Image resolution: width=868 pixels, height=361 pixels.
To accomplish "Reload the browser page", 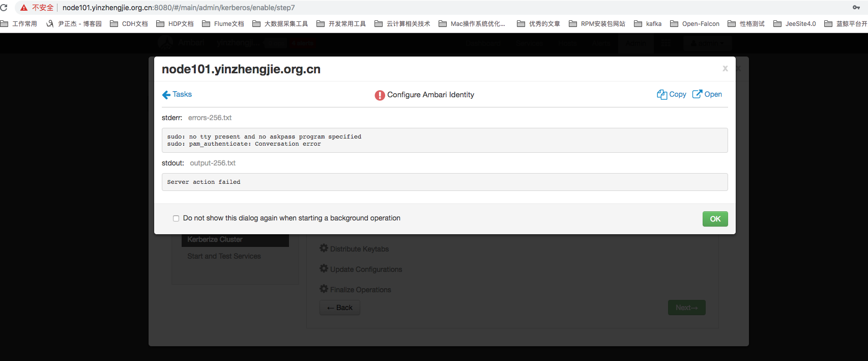I will (4, 8).
